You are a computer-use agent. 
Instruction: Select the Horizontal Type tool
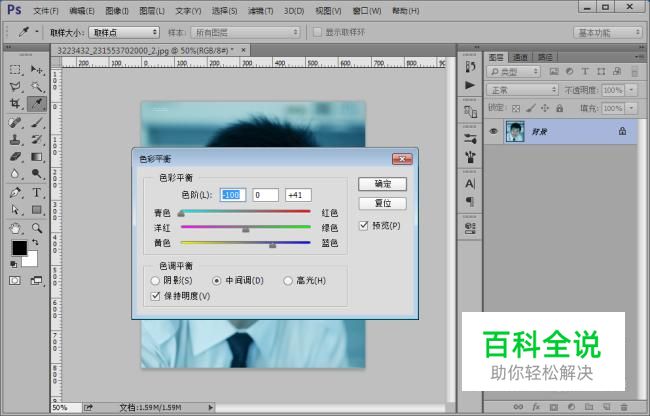click(37, 193)
